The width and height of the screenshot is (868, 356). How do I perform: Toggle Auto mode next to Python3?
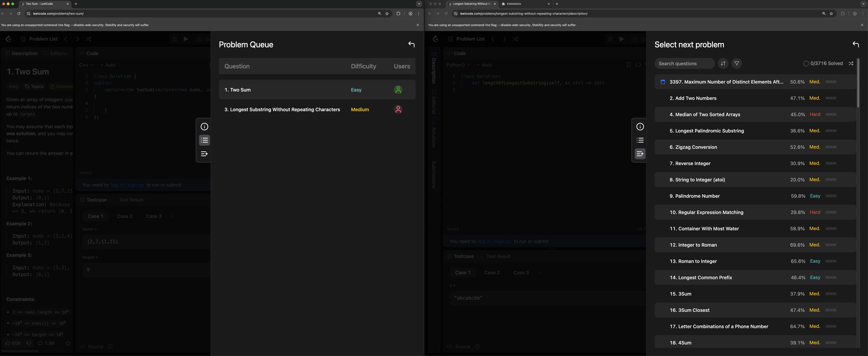[485, 65]
